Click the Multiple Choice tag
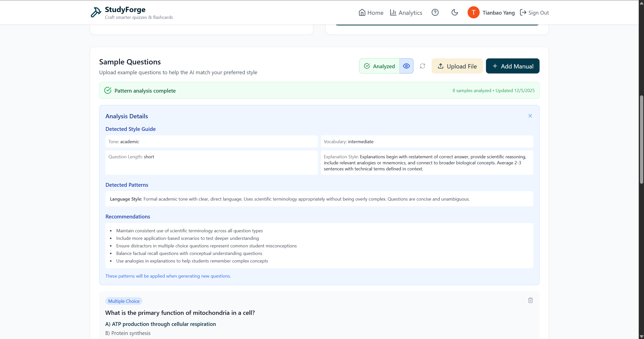The width and height of the screenshot is (644, 339). (124, 301)
